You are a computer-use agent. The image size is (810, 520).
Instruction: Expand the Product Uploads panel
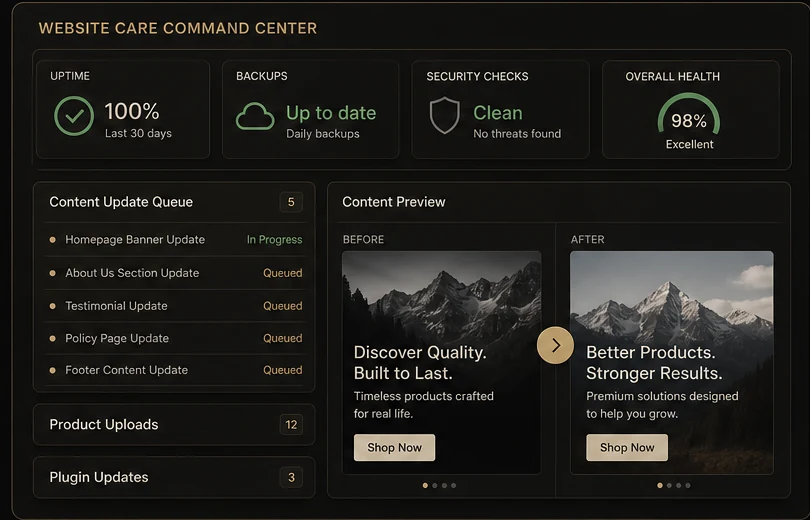click(174, 424)
